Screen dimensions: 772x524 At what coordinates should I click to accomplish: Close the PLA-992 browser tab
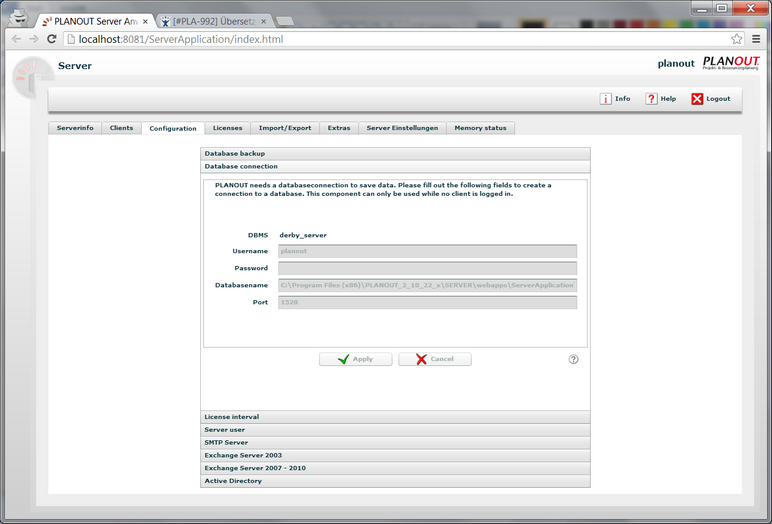pyautogui.click(x=264, y=22)
